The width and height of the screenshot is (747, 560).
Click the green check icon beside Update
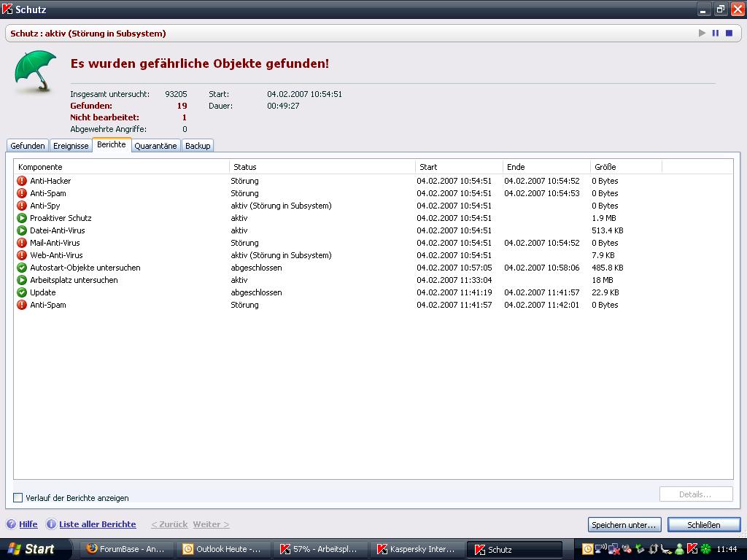click(22, 292)
